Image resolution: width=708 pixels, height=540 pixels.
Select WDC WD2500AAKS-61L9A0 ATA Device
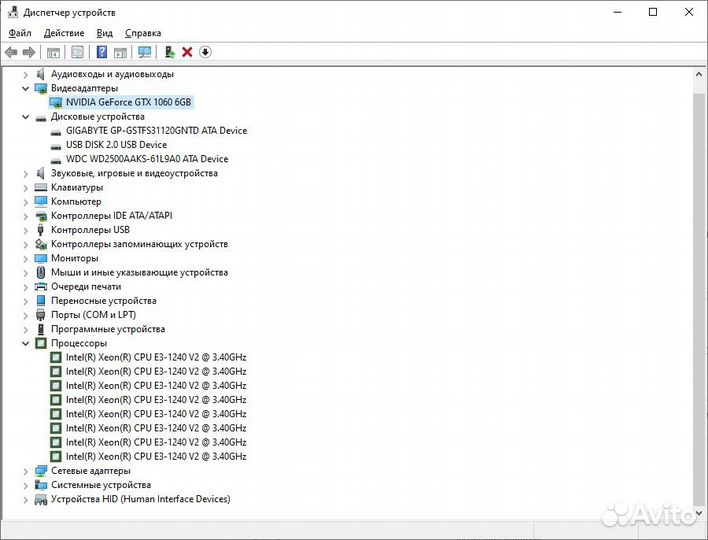click(x=147, y=159)
